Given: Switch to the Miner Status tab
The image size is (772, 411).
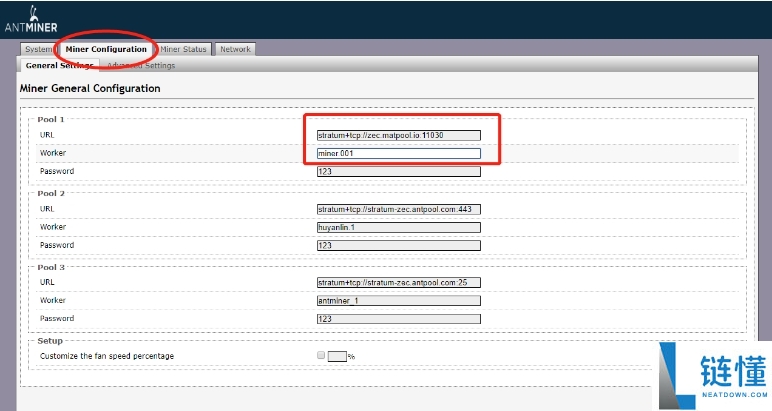Looking at the screenshot, I should (x=183, y=49).
